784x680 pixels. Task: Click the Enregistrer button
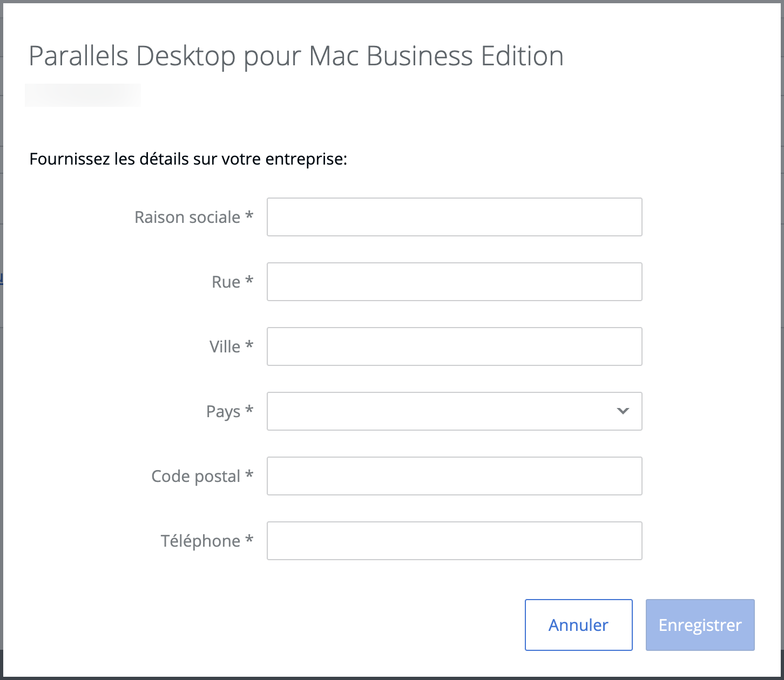700,625
